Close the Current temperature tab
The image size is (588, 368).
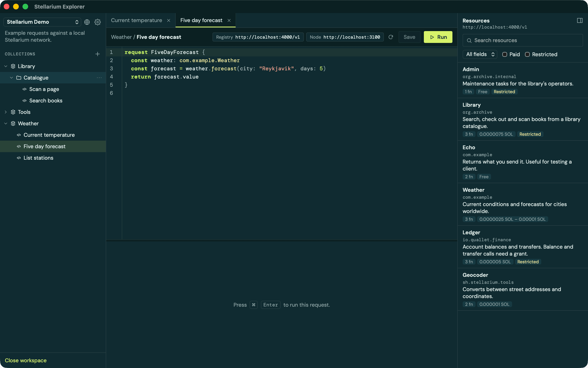click(x=169, y=20)
